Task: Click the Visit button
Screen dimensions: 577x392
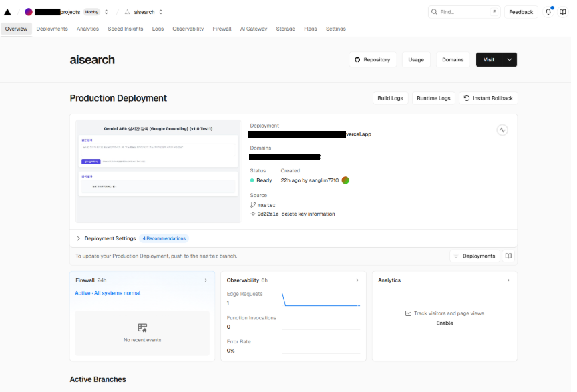Action: 489,59
